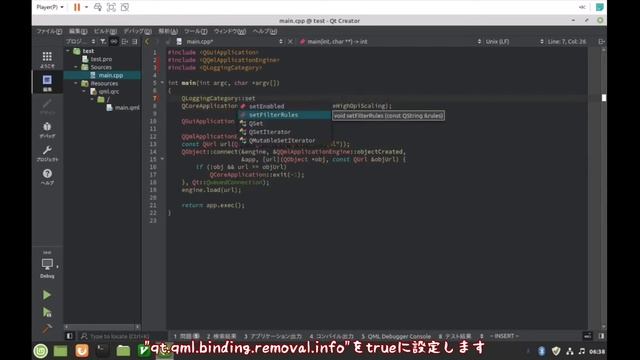Toggle the right sidebar visibility button

click(x=601, y=336)
